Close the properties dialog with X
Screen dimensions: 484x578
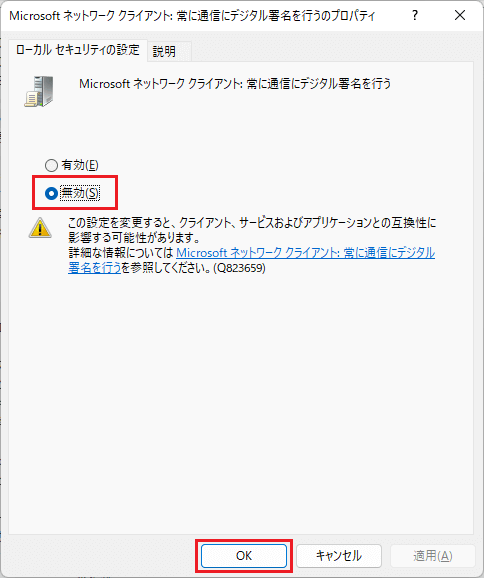tap(460, 15)
